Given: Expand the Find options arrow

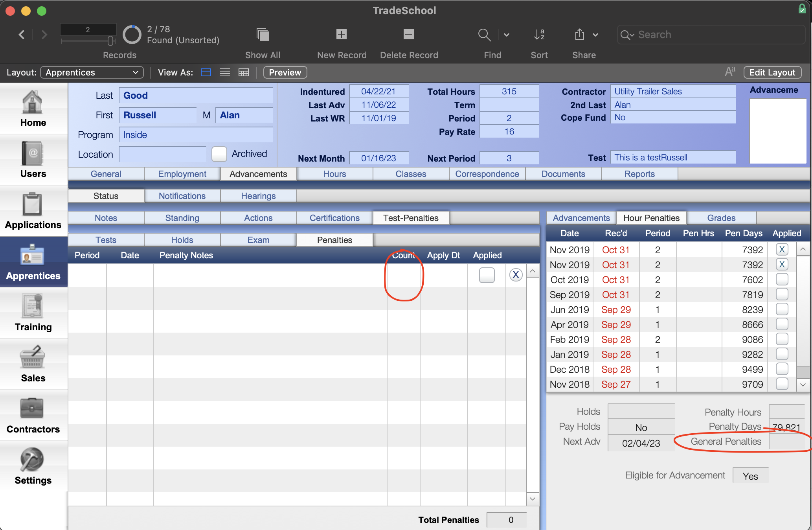Looking at the screenshot, I should 507,35.
